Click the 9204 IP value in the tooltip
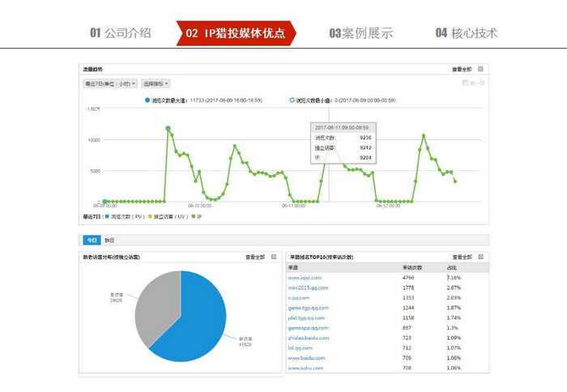The image size is (567, 392). point(365,158)
